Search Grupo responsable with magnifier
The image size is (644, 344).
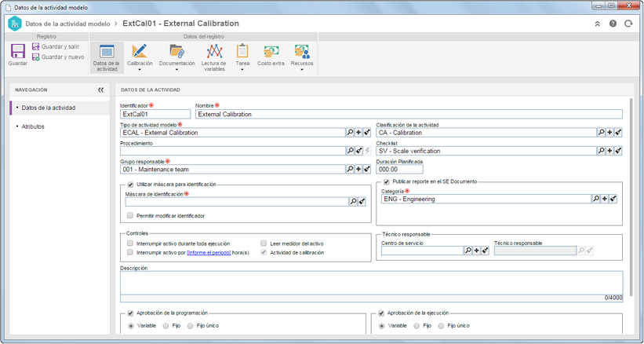point(350,169)
